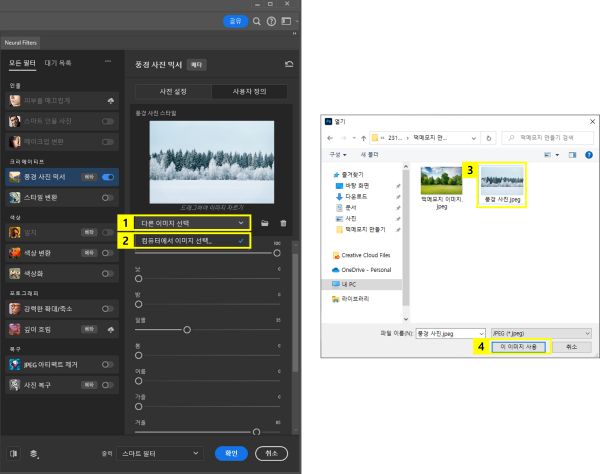Screen dimensions: 600x474
Task: Expand the address path dropdown in 열기 dialog
Action: [x=474, y=138]
